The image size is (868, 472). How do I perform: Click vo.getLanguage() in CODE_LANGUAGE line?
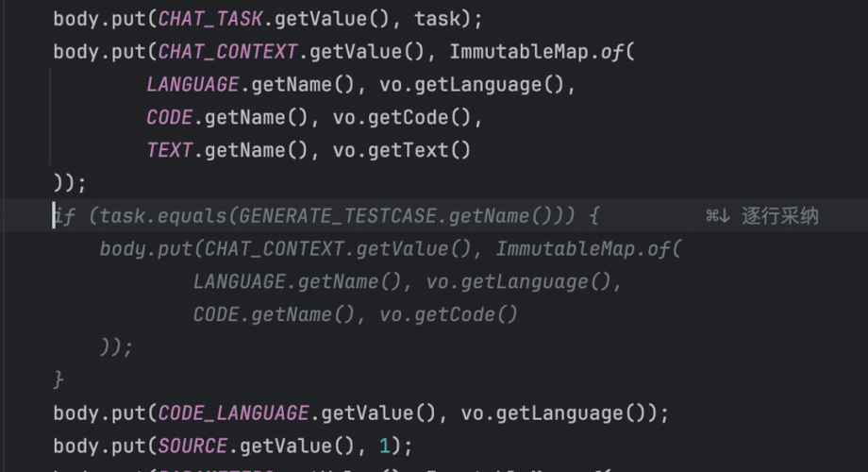point(553,413)
